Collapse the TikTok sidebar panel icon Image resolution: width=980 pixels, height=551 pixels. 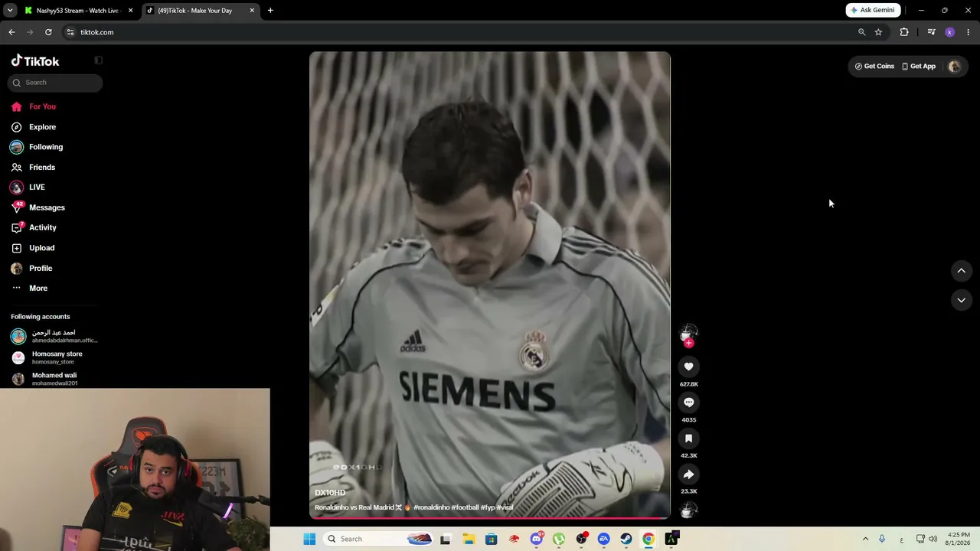click(98, 60)
